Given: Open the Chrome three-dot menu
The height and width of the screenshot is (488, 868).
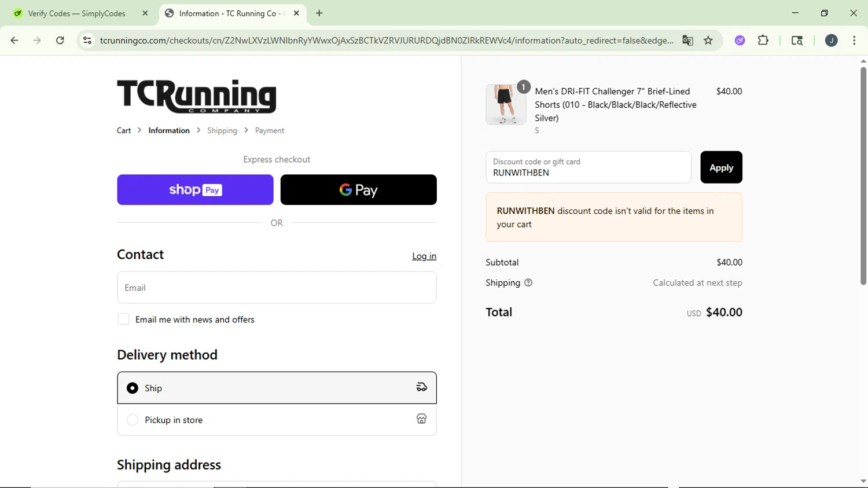Looking at the screenshot, I should click(855, 41).
